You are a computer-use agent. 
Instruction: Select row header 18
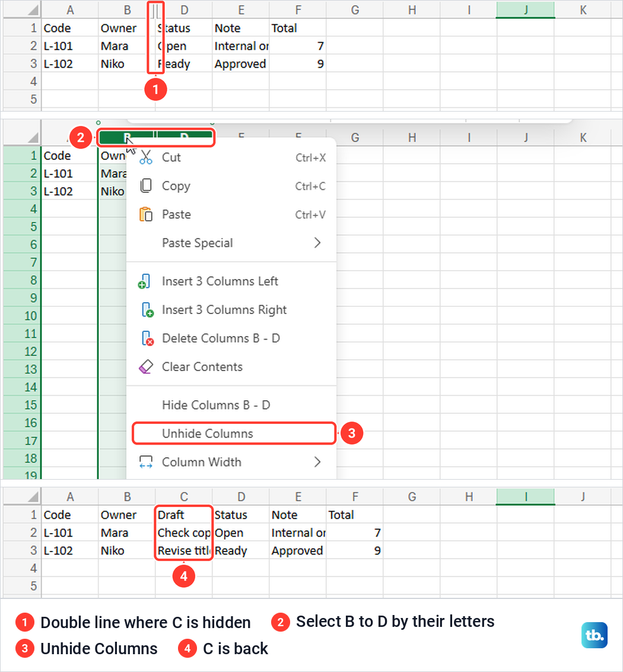(23, 458)
